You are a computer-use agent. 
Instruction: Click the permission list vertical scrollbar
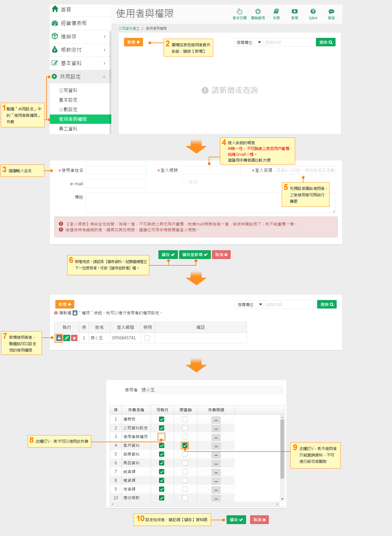[x=282, y=449]
